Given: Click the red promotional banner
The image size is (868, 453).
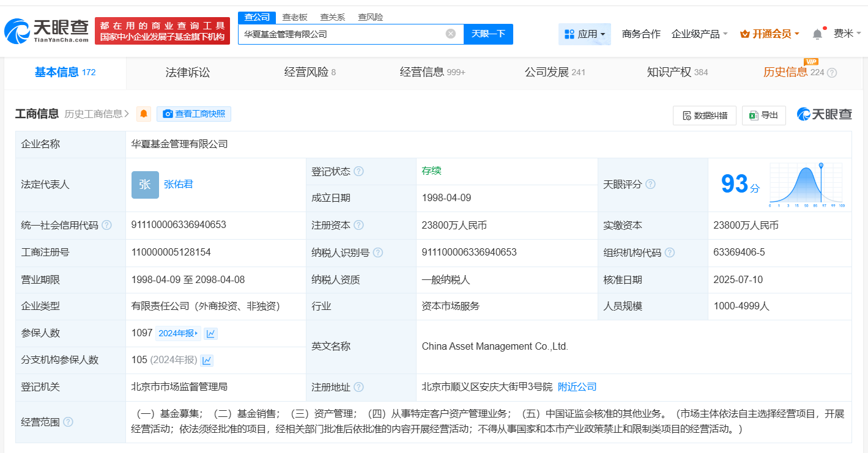Looking at the screenshot, I should [163, 31].
